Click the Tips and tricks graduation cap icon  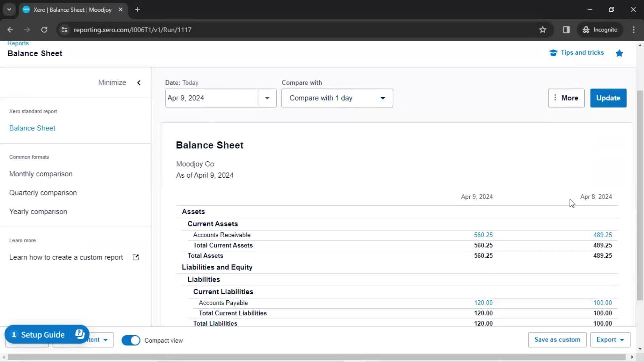[x=553, y=53]
